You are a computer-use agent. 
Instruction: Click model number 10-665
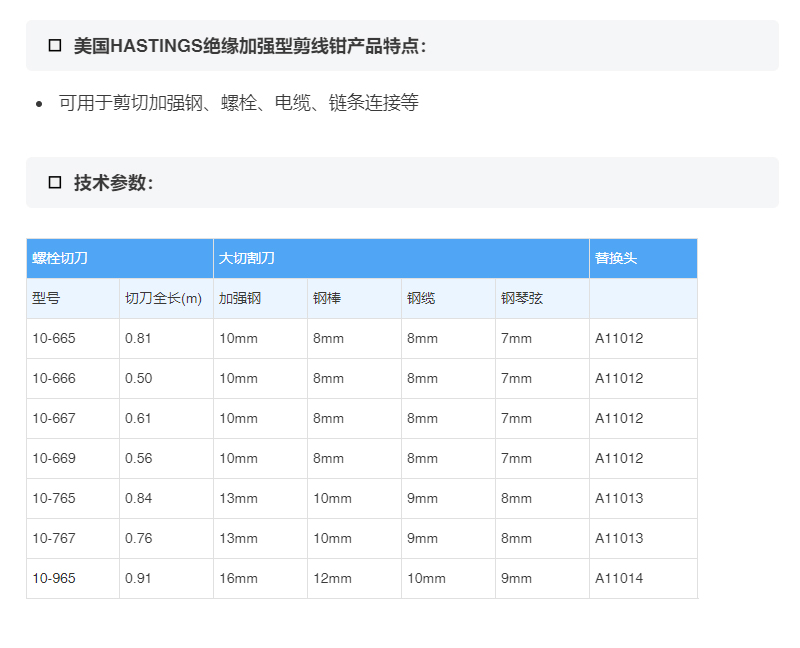pos(54,338)
